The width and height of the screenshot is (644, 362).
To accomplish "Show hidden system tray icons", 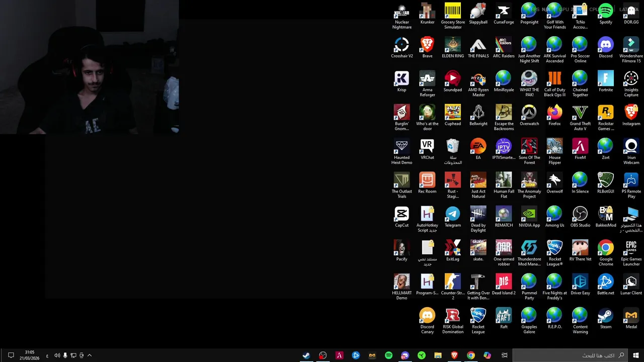I will [90, 355].
